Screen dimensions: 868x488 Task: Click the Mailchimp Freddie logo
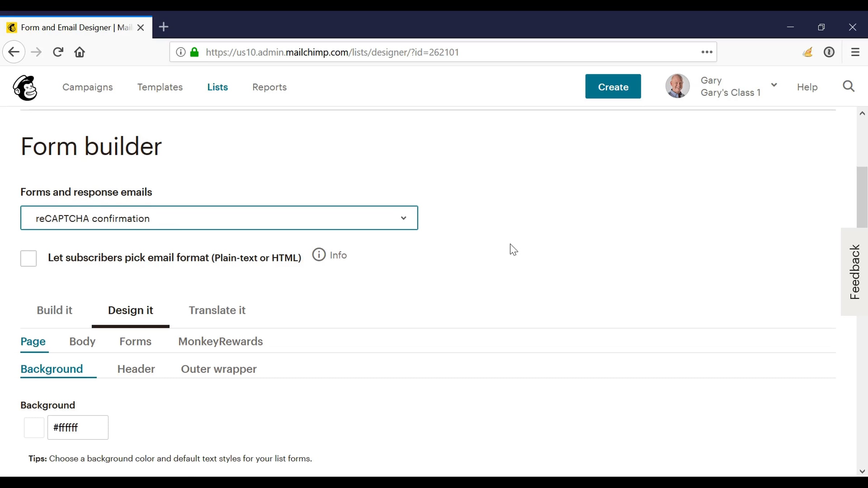(25, 87)
